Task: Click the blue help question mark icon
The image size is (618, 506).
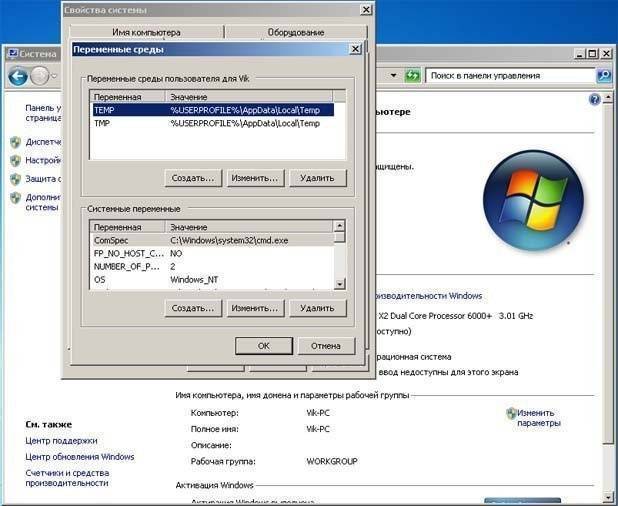Action: click(595, 99)
